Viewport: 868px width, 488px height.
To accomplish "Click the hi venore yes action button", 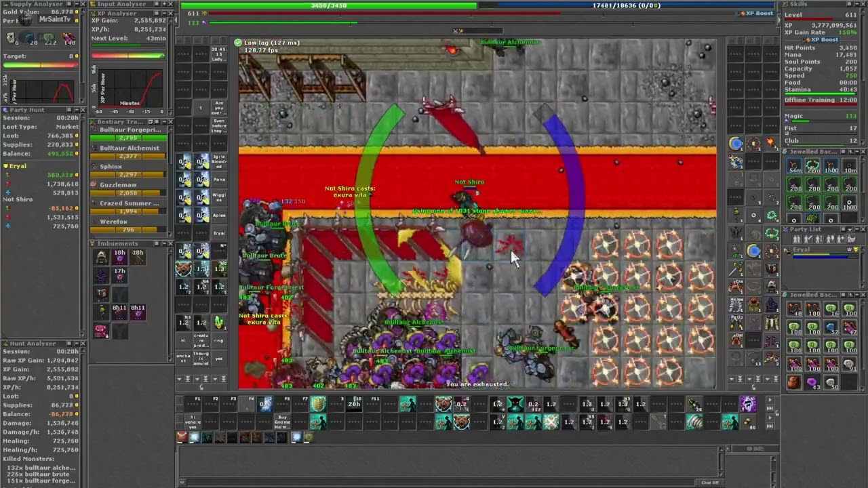I will [193, 422].
